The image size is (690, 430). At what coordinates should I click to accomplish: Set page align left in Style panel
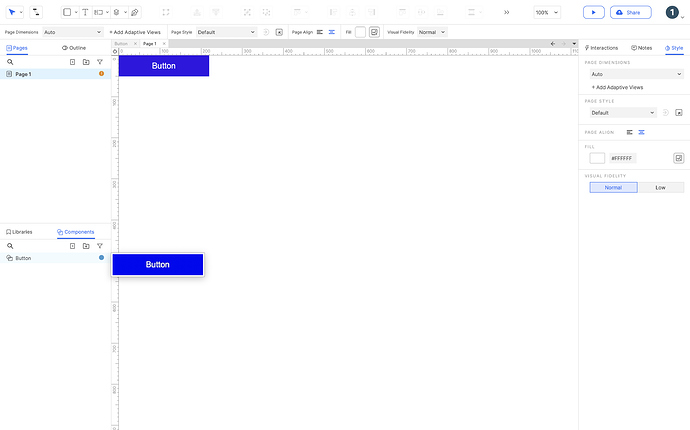point(630,132)
